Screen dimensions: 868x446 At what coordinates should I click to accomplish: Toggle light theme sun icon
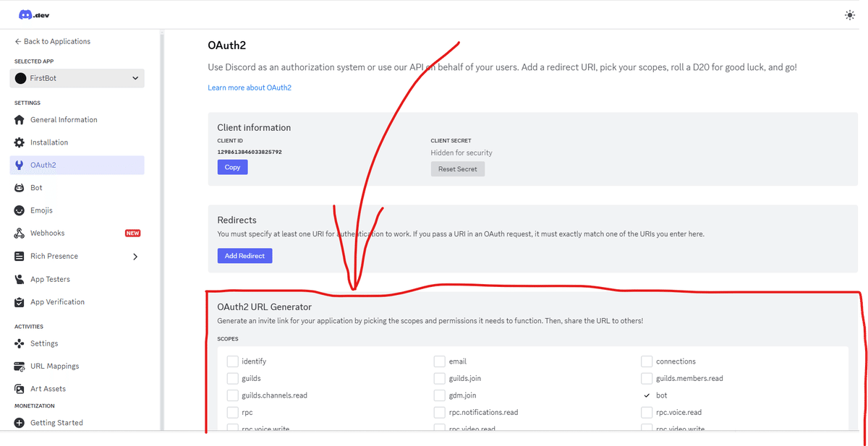pos(849,15)
